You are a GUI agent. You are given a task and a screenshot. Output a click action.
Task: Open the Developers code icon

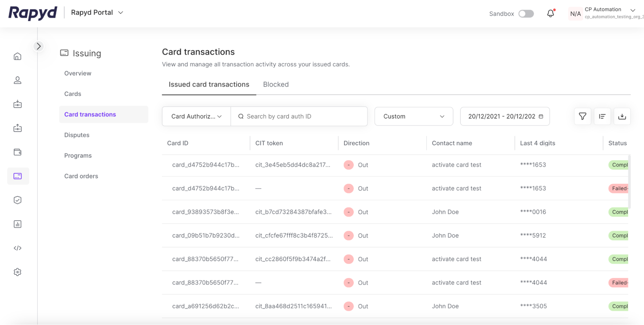(18, 248)
